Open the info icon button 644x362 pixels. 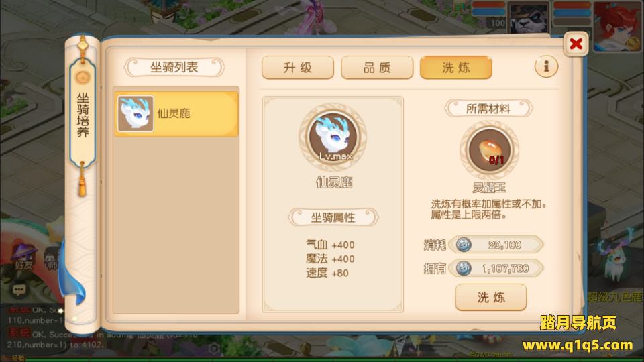[x=546, y=66]
